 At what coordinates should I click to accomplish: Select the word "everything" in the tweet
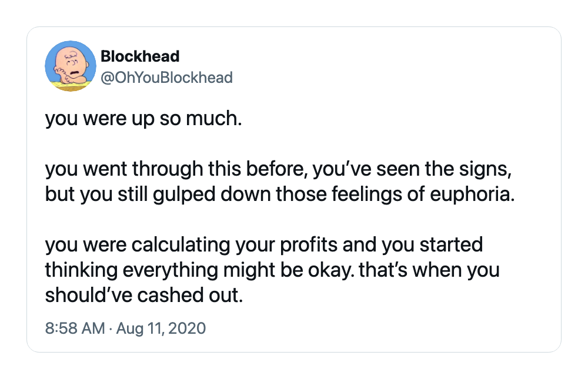[171, 270]
